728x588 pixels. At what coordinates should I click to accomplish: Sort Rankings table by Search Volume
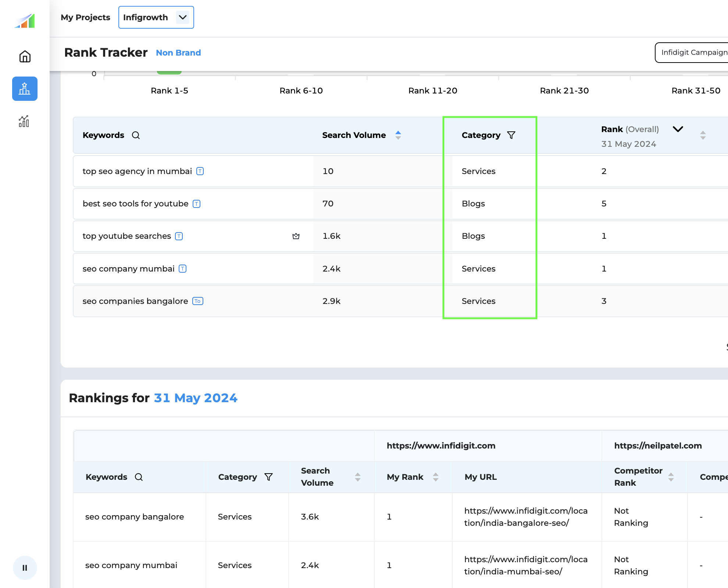click(x=358, y=477)
